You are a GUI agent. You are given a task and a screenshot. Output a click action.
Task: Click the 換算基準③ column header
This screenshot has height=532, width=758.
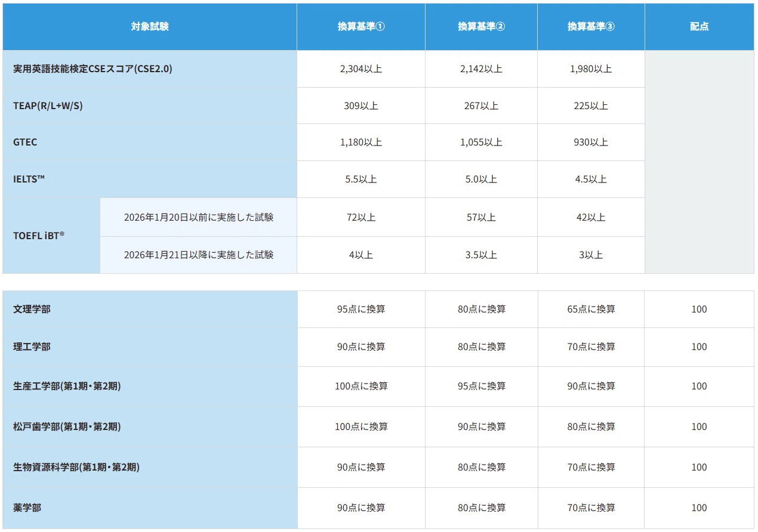point(591,27)
